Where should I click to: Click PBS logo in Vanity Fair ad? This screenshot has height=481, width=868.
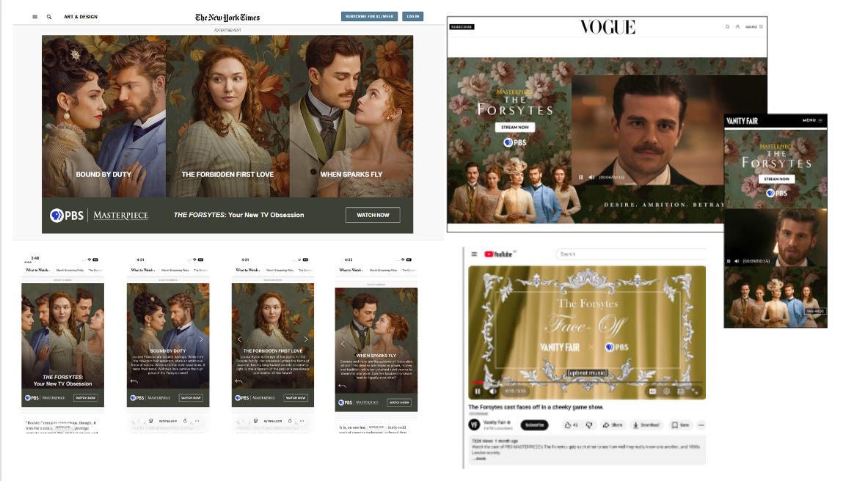[777, 193]
